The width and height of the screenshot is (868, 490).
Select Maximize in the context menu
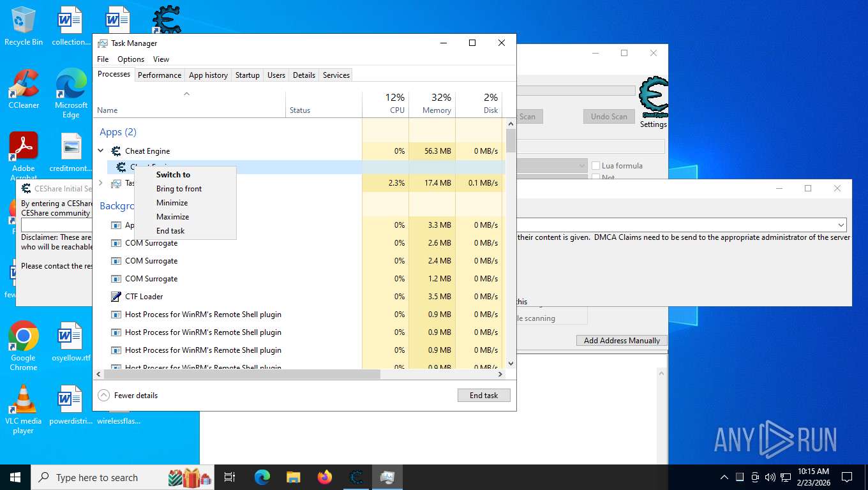172,217
